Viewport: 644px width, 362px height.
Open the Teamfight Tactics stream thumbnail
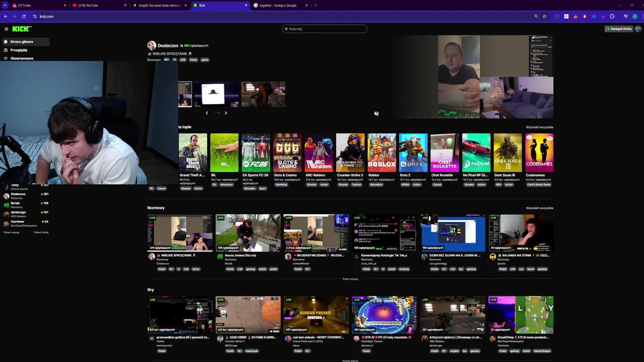[384, 315]
